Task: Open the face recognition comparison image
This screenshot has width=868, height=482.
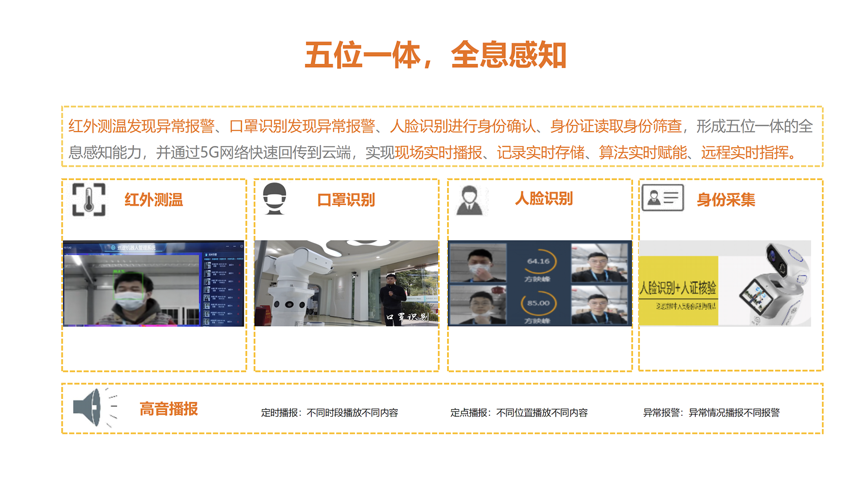Action: (x=539, y=283)
